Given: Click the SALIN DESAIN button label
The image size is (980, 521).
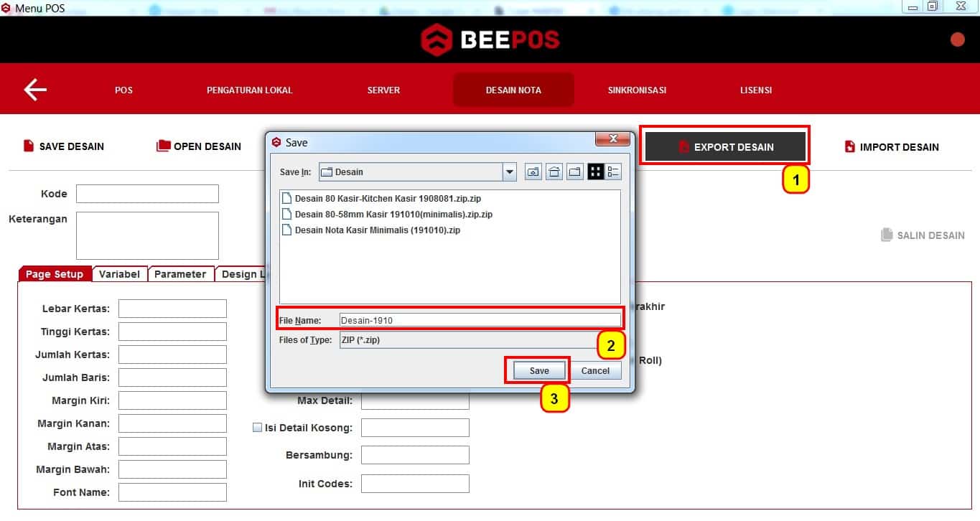Looking at the screenshot, I should coord(930,235).
